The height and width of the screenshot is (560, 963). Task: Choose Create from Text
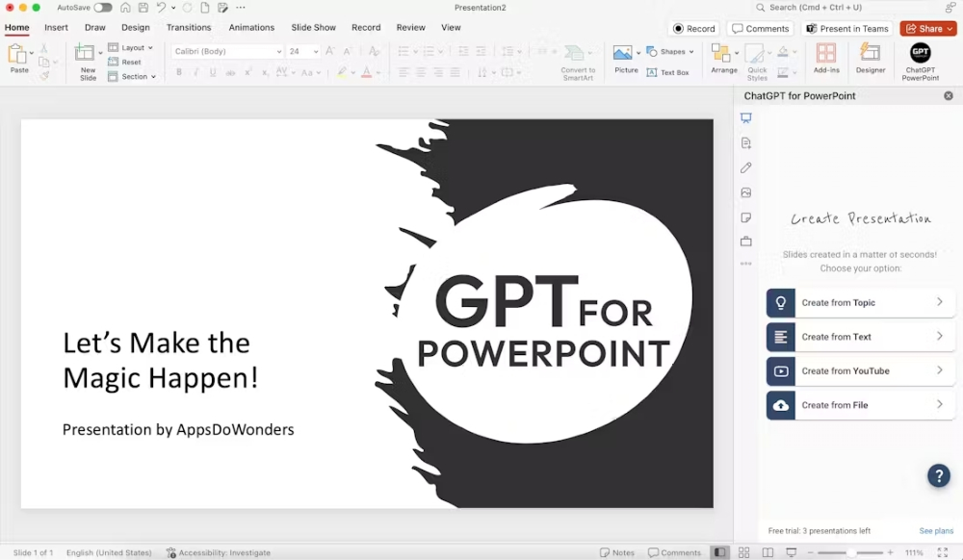tap(860, 337)
